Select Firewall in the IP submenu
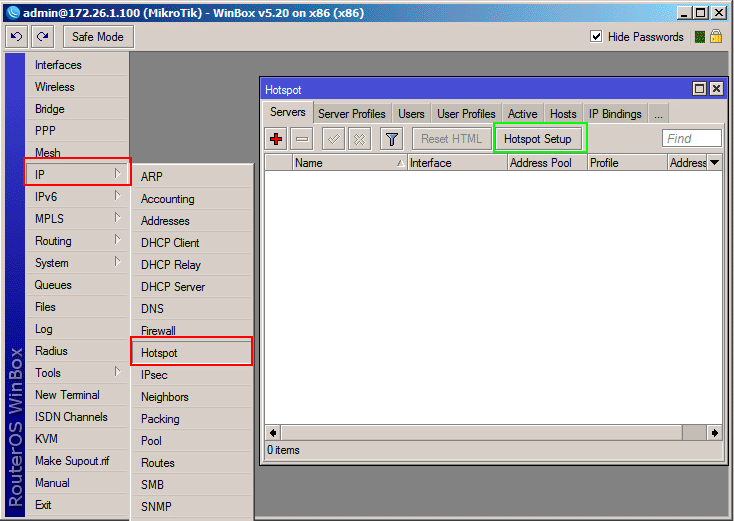Image resolution: width=734 pixels, height=521 pixels. [158, 331]
